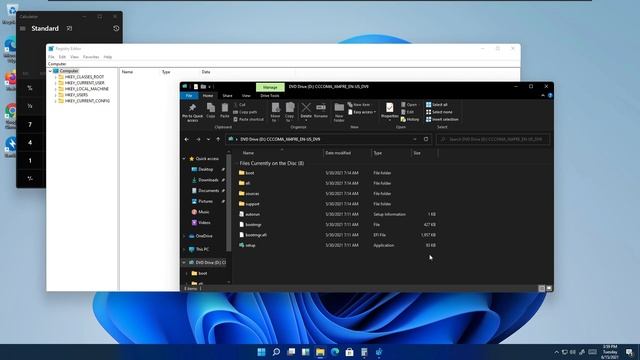Click the Paste icon in the ribbon
Viewport: 640px width, 360px height.
224,110
